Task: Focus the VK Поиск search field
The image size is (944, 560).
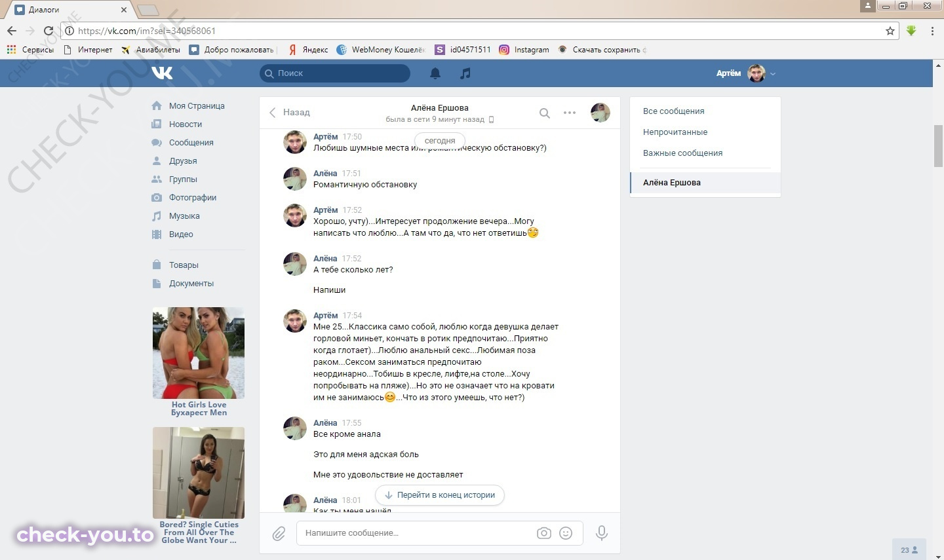Action: coord(335,73)
